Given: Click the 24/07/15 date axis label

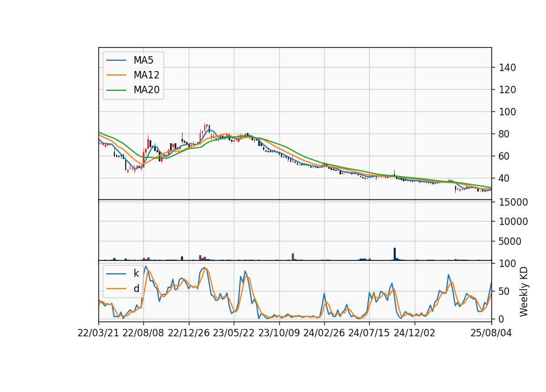Looking at the screenshot, I should pos(369,333).
